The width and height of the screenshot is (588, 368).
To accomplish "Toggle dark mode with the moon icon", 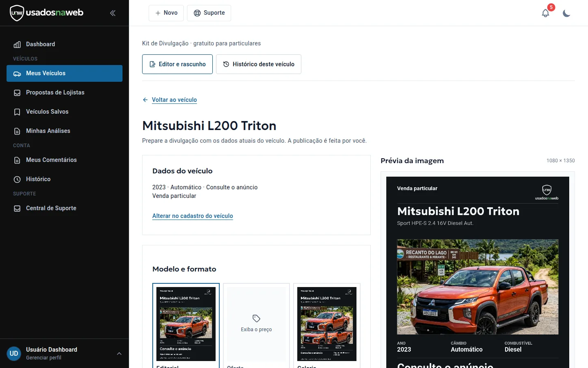I will point(566,13).
